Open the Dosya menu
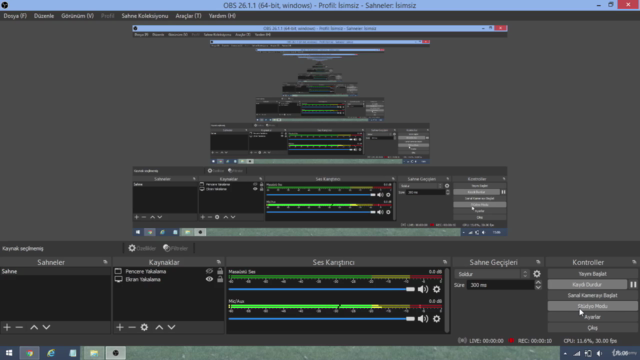Image resolution: width=640 pixels, height=360 pixels. (15, 16)
